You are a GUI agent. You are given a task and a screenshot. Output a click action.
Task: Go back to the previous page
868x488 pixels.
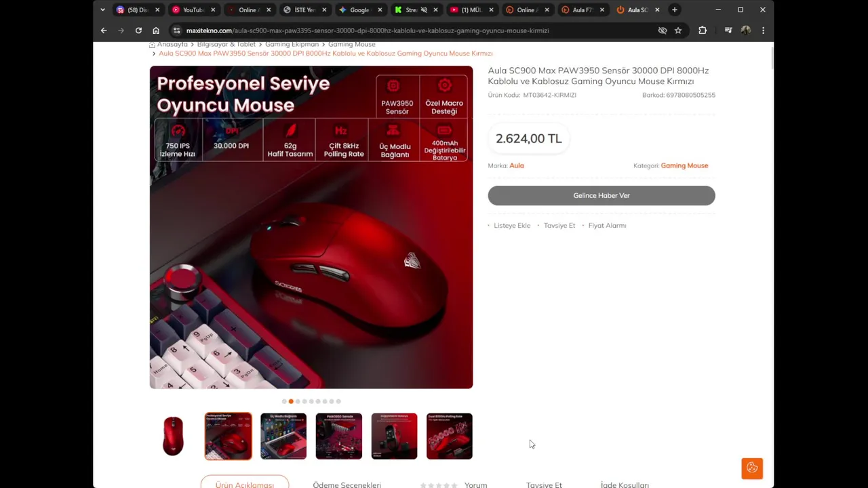point(104,30)
